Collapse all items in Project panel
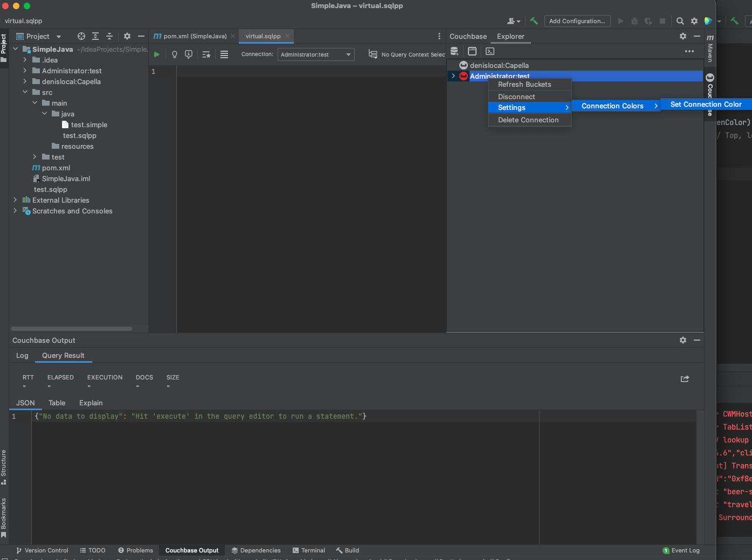Image resolution: width=752 pixels, height=560 pixels. pos(109,36)
